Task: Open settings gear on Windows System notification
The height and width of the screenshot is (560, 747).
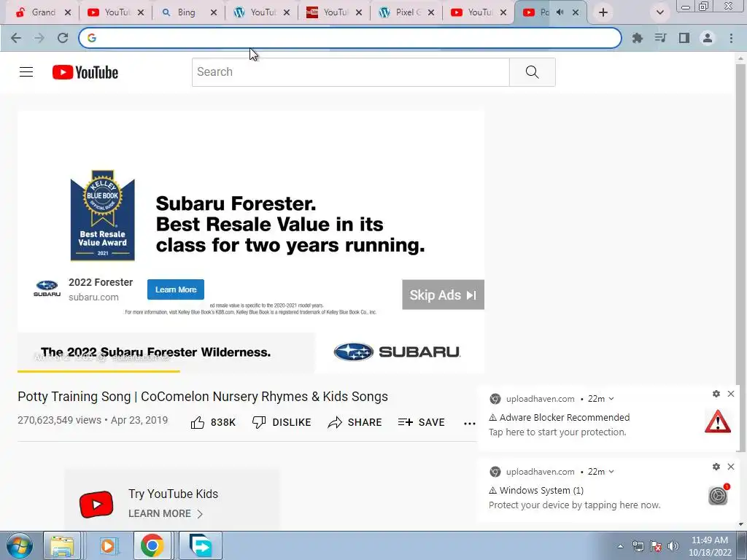Action: [716, 467]
